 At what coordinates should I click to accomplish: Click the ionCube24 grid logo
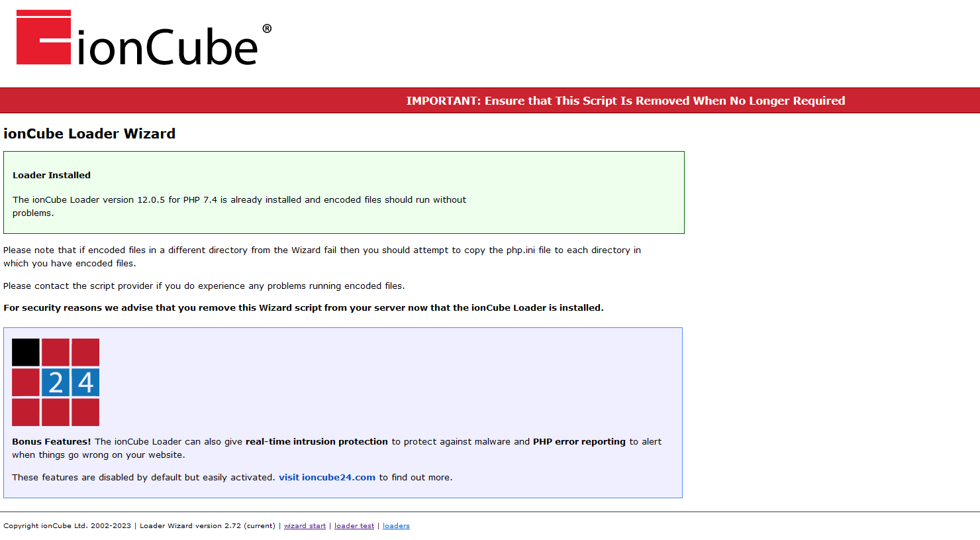point(56,382)
